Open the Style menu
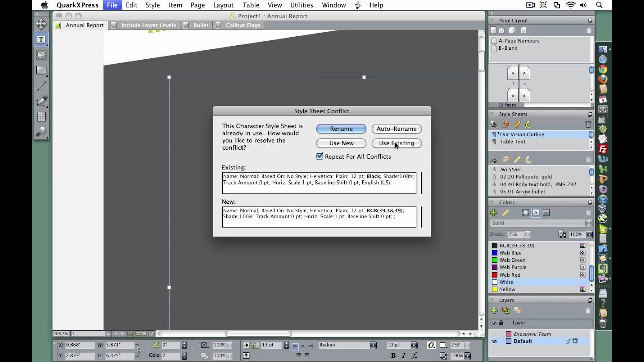 (153, 5)
